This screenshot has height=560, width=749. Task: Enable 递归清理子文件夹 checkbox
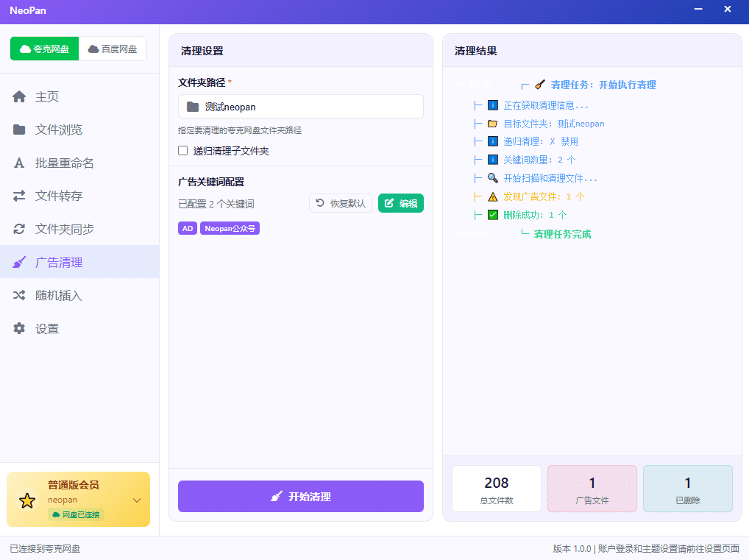(183, 151)
